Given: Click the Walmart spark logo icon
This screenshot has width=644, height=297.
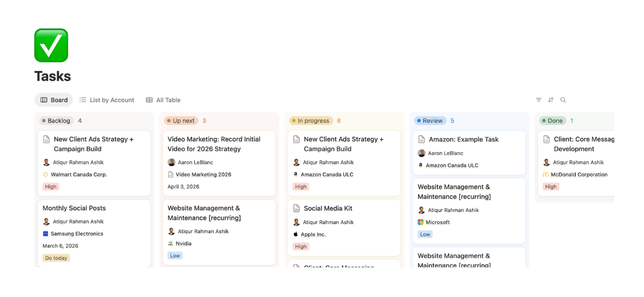Looking at the screenshot, I should 46,175.
